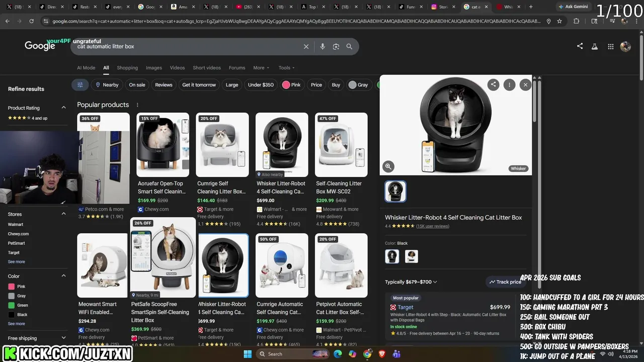
Task: Open the filter sliders chip icon
Action: pyautogui.click(x=80, y=85)
